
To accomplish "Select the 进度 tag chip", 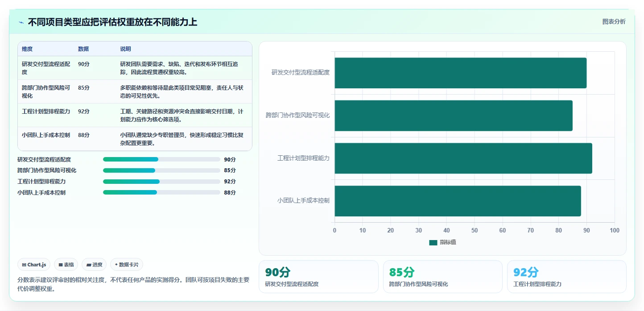I will pyautogui.click(x=94, y=265).
